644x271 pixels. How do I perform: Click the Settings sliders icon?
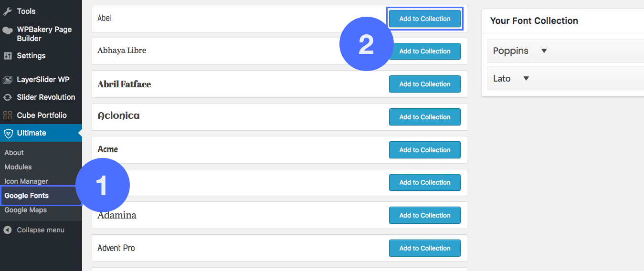click(8, 56)
